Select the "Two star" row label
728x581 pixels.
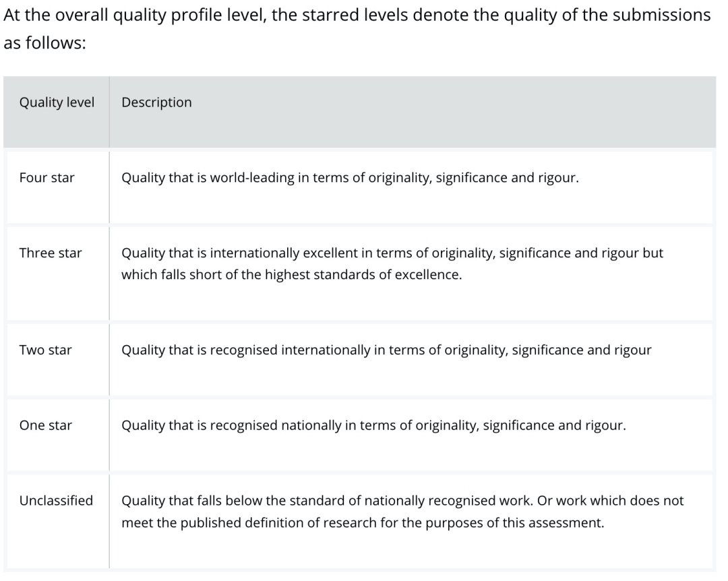tap(46, 350)
